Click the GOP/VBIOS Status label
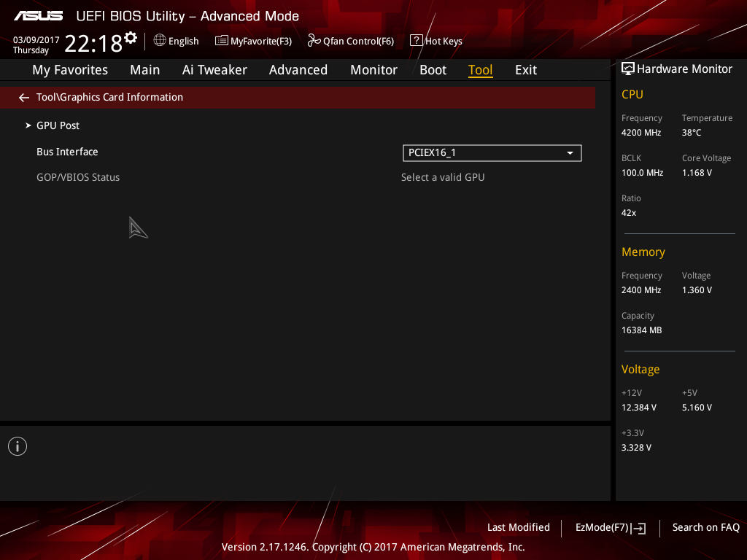Image resolution: width=747 pixels, height=560 pixels. (x=78, y=178)
